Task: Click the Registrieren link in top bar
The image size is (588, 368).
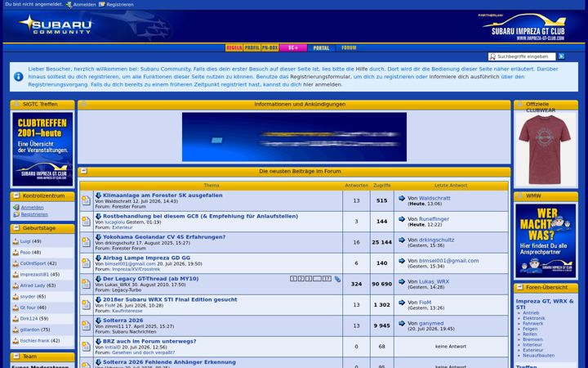Action: tap(119, 5)
